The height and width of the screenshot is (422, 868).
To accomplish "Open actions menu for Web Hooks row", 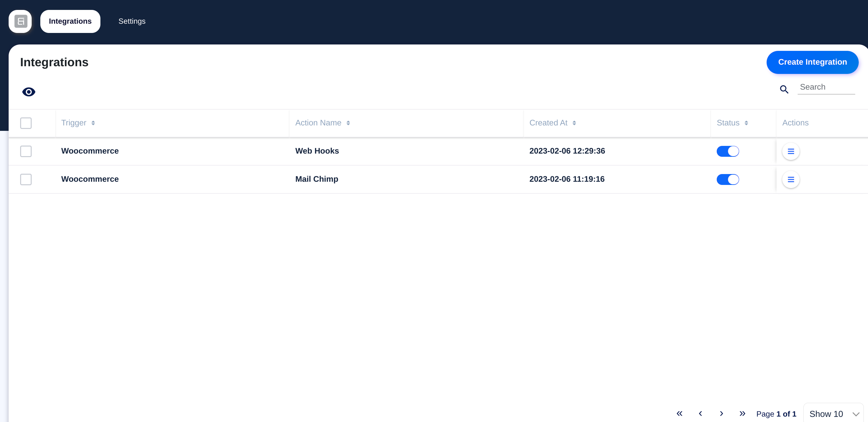I will tap(791, 151).
